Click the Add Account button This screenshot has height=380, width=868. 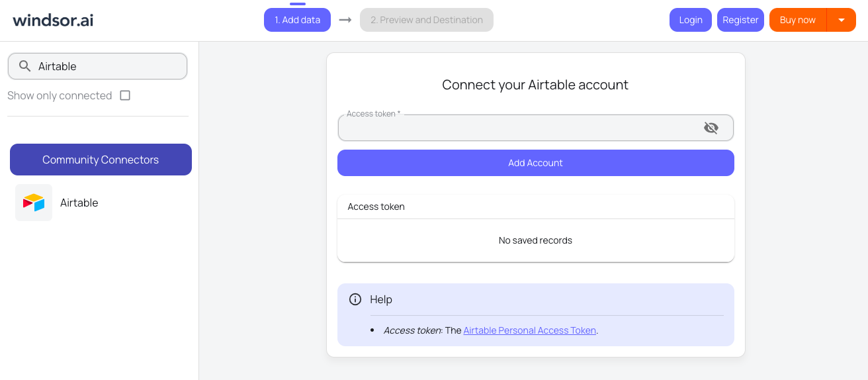pos(536,163)
